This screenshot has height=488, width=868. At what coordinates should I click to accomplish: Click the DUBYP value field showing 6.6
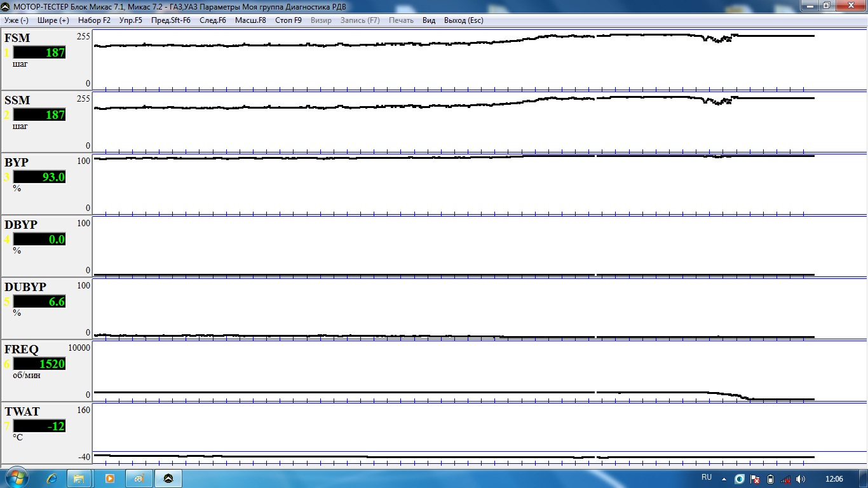[x=39, y=302]
